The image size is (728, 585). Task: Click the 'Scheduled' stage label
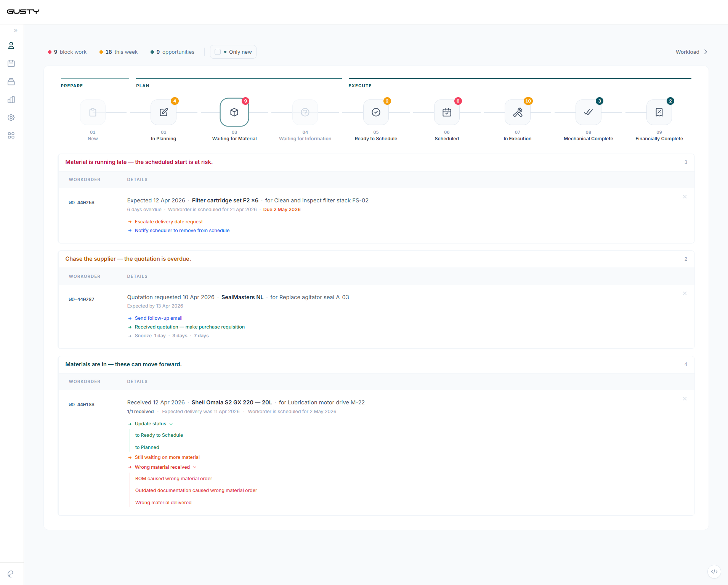[x=447, y=139]
